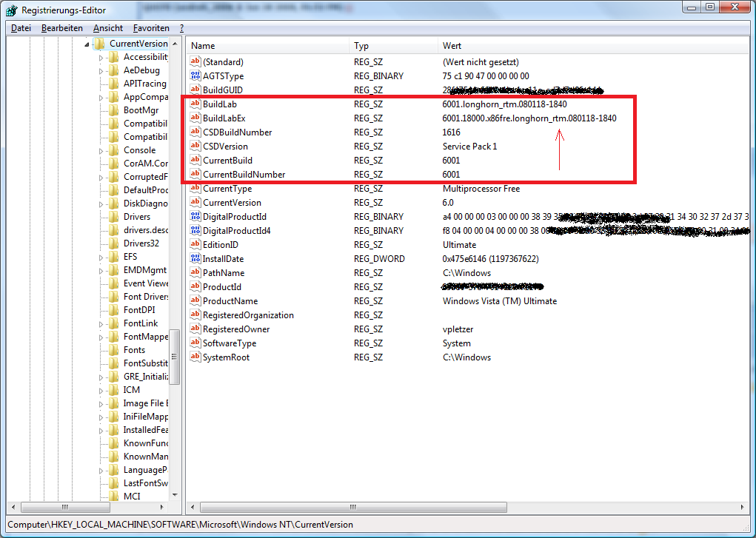
Task: Select the CurrentBuild value name
Action: tap(227, 160)
